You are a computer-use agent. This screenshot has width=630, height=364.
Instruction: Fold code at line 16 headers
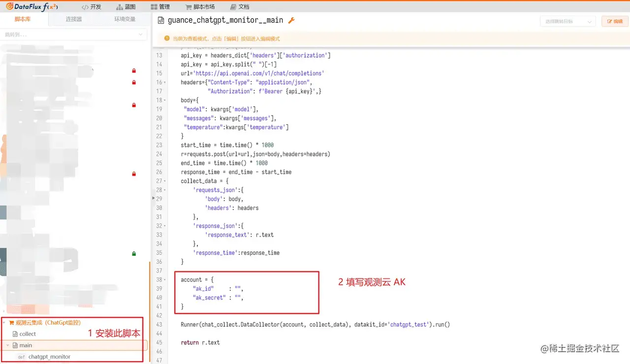(x=164, y=83)
